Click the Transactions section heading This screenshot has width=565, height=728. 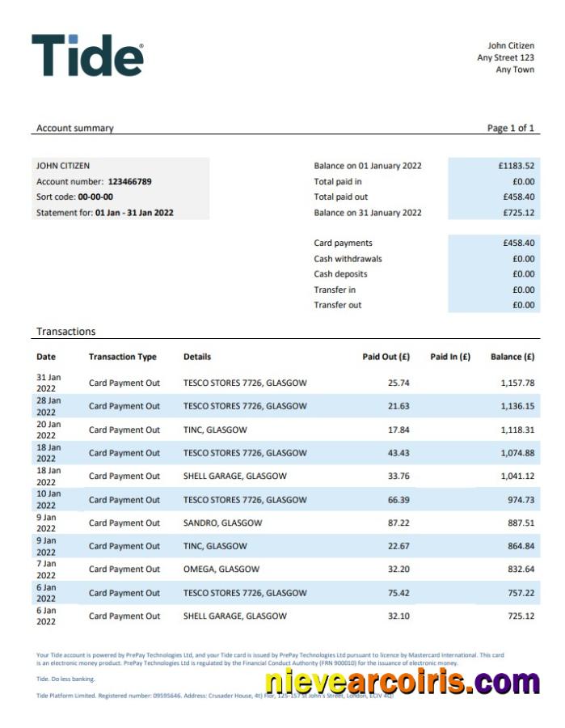tap(65, 332)
